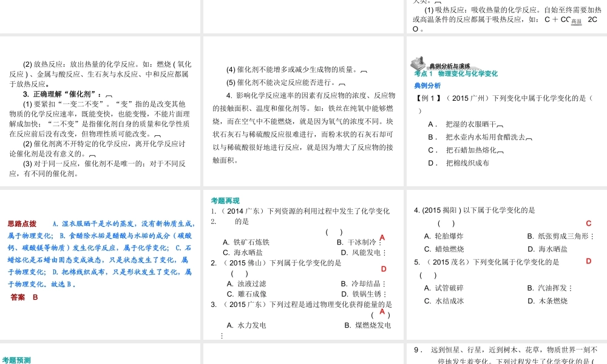607x364 pixels.
Task: Pick option B 煤燃烧发电
Action: (367, 325)
